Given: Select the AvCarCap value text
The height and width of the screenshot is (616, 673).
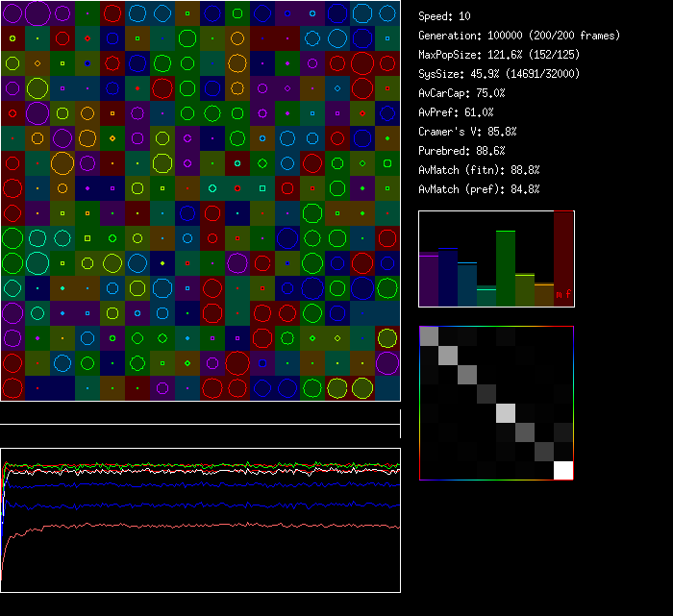Looking at the screenshot, I should point(462,93).
